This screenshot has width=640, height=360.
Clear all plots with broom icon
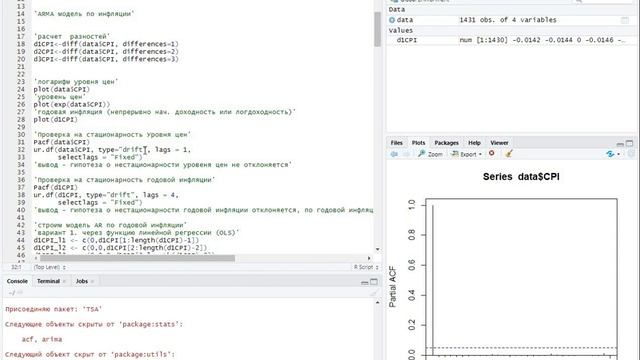pos(509,153)
